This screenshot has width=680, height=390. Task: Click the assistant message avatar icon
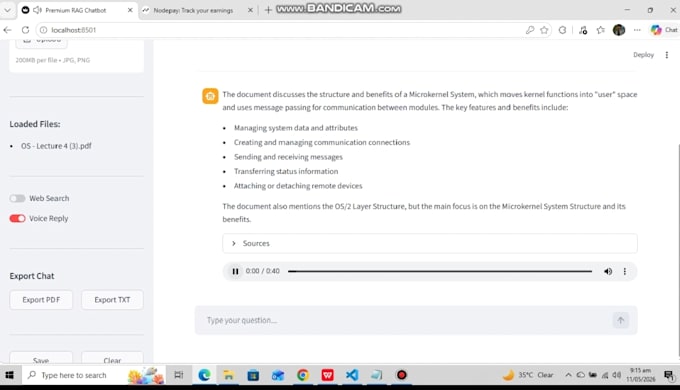210,96
